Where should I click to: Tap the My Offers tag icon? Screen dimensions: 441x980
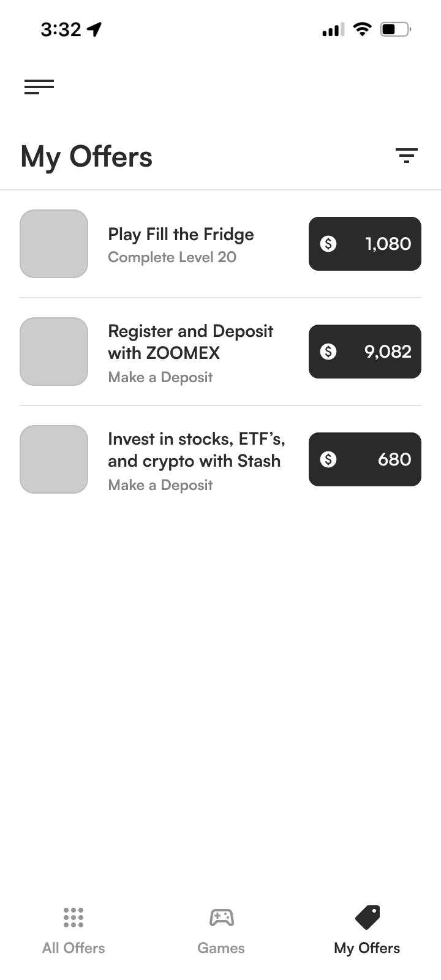pos(367,917)
